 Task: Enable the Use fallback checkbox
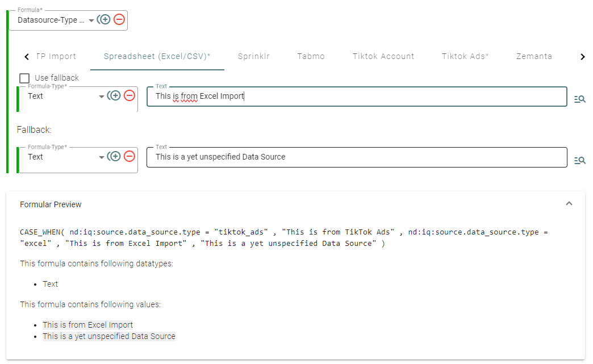(24, 78)
